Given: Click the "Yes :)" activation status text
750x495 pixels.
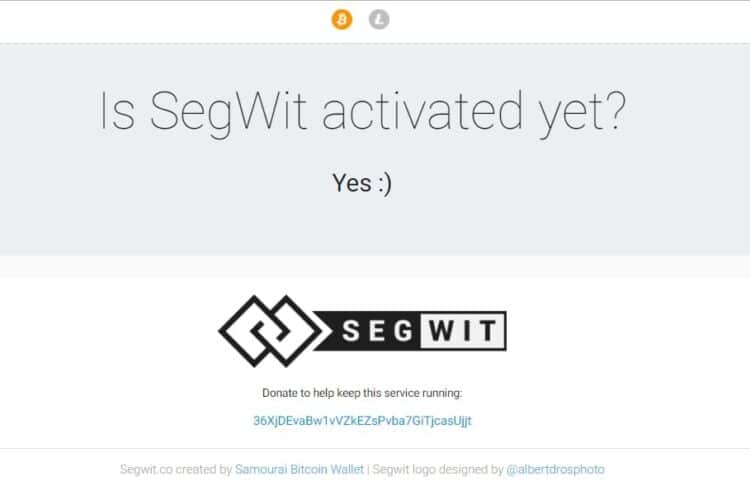Looking at the screenshot, I should [x=361, y=183].
